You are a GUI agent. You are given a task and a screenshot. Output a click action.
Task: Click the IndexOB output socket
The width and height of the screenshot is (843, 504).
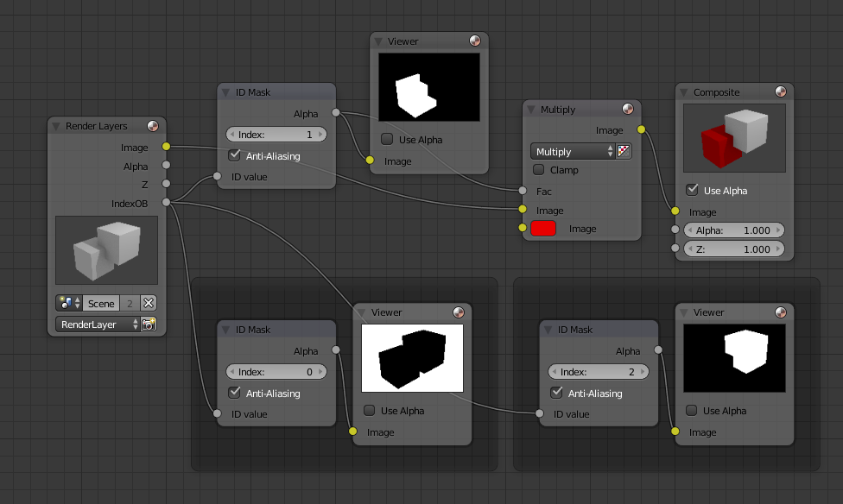point(166,202)
